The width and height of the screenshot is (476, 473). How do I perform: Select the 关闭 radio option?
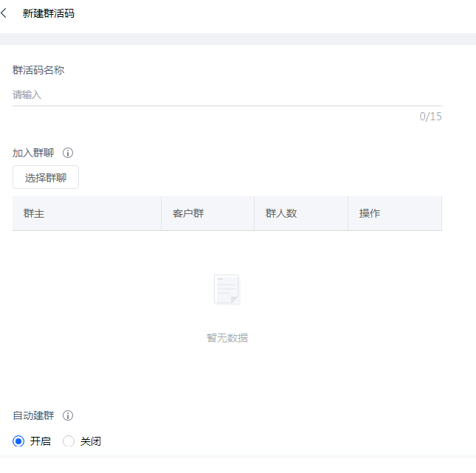point(69,441)
